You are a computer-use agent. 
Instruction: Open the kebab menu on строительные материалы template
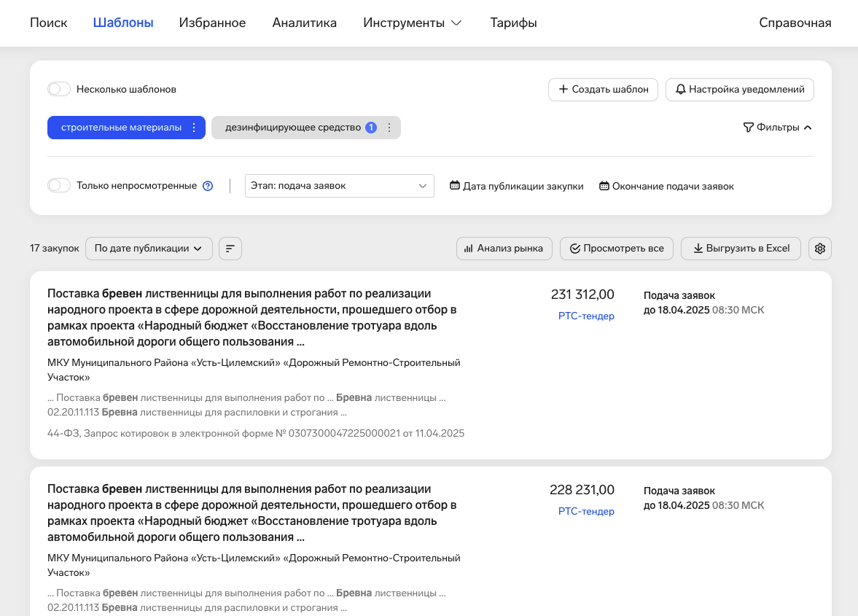point(194,127)
